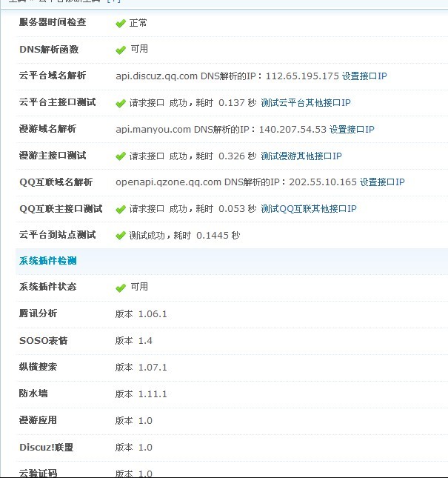Click the 云平台到站点测试 label
Screen dimensions: 448x478
[x=57, y=235]
